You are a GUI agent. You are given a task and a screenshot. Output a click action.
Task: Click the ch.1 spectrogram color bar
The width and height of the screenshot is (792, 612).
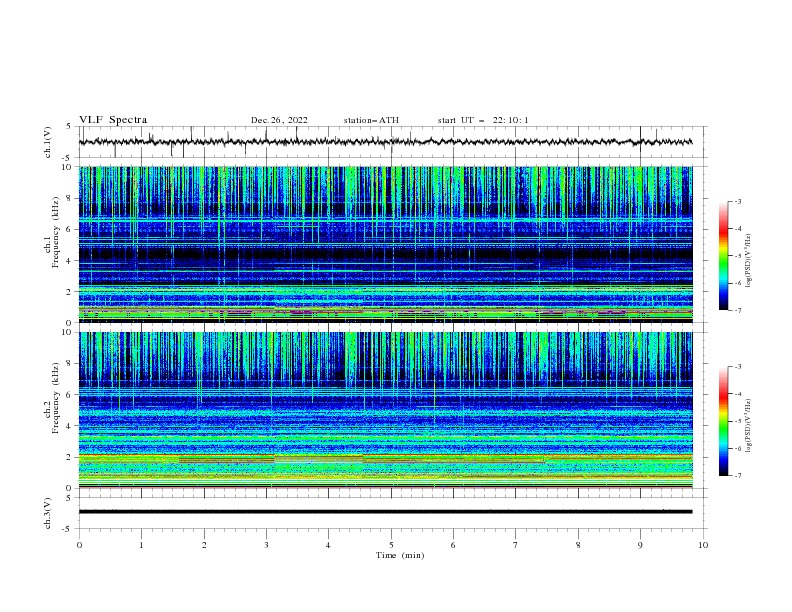[723, 256]
